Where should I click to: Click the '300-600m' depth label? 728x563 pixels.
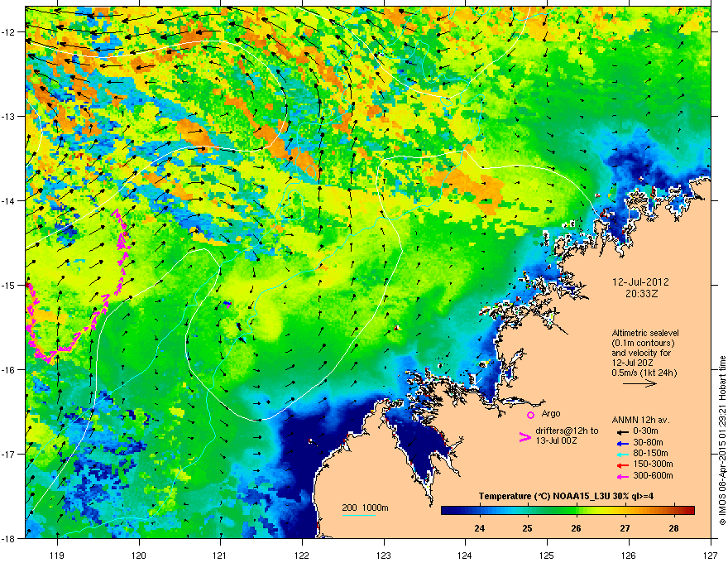654,475
